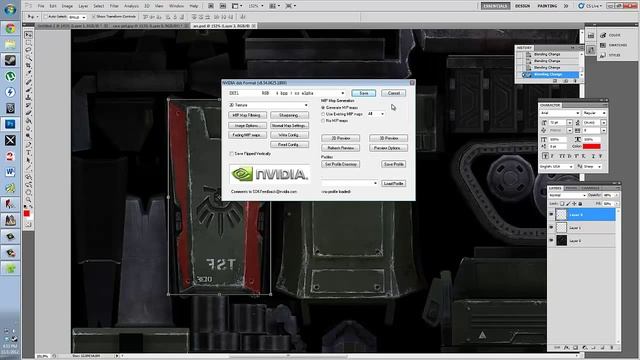The width and height of the screenshot is (640, 360).
Task: Open the Arial font family dropdown
Action: 560,113
